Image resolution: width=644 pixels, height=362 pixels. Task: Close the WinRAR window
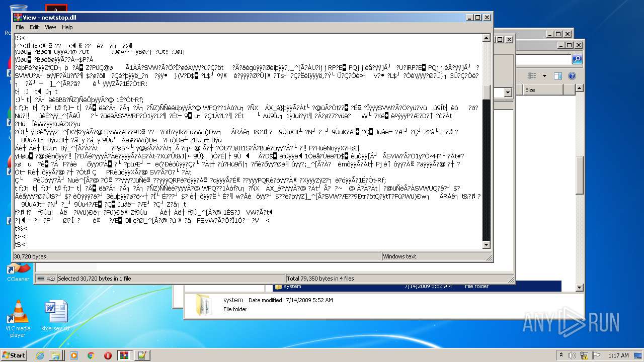(x=509, y=39)
